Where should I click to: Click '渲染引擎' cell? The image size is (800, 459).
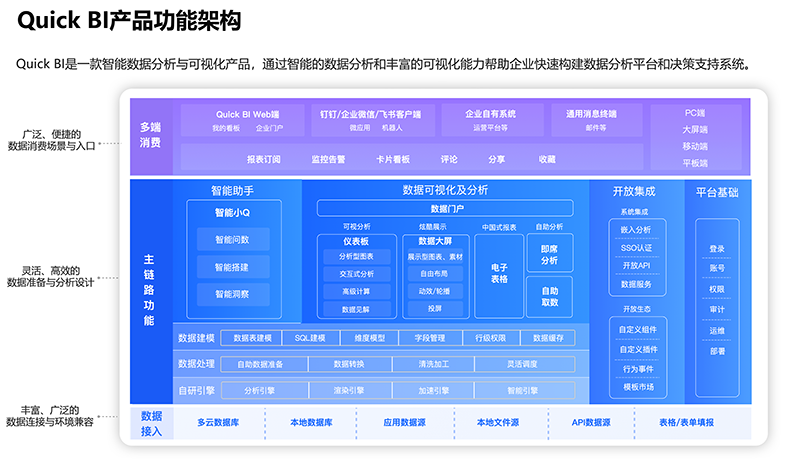coord(349,391)
